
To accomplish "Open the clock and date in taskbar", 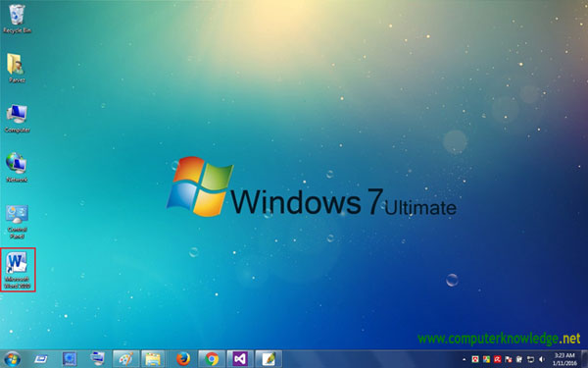I will point(564,359).
